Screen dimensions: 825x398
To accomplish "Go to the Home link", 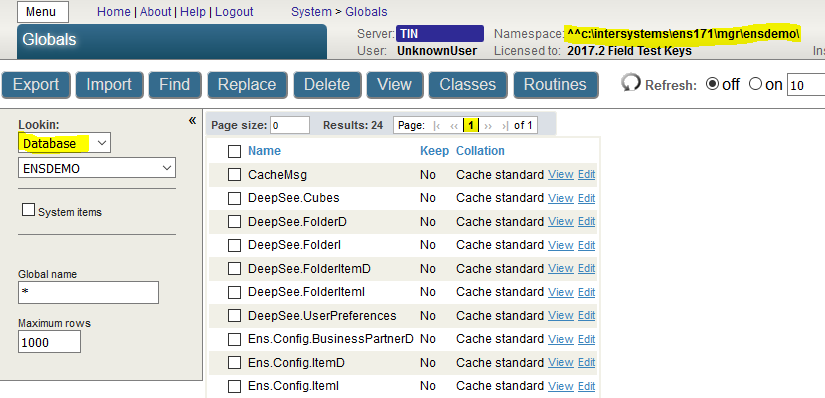I will point(114,12).
